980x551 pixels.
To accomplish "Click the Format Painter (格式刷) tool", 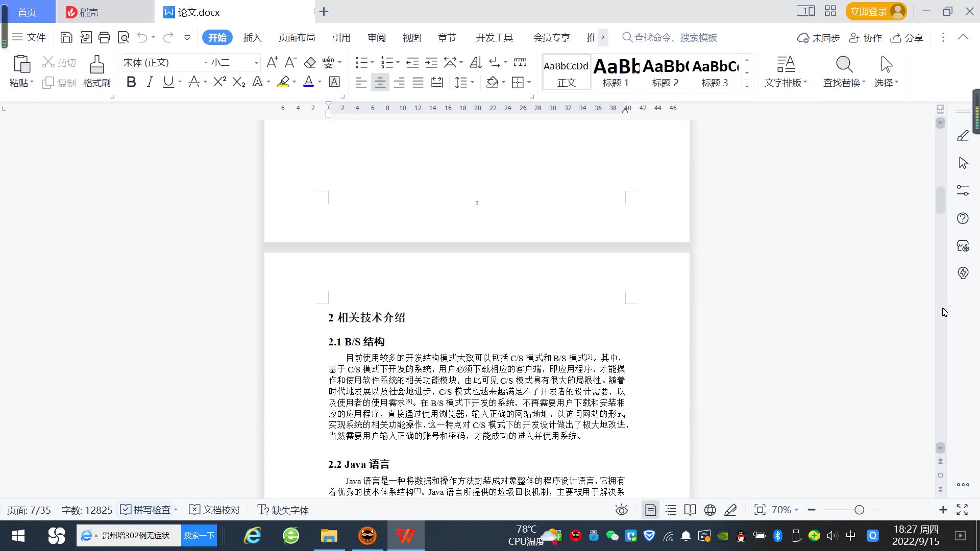I will [97, 71].
